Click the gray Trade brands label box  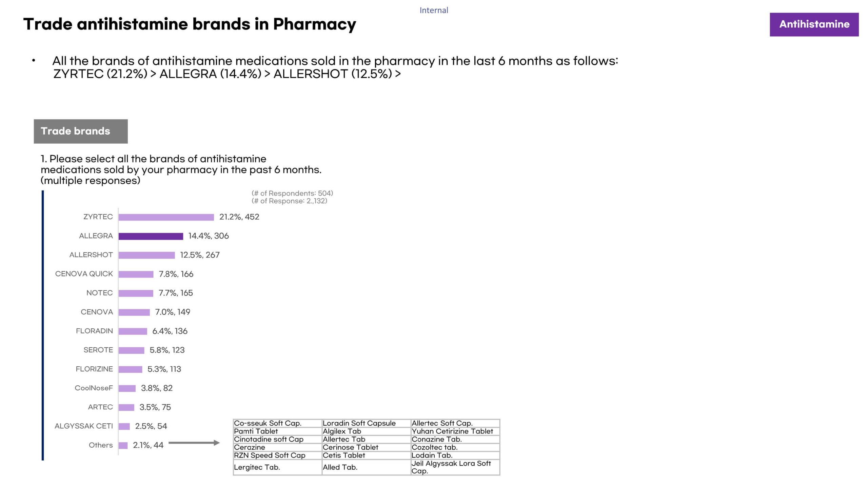[81, 131]
